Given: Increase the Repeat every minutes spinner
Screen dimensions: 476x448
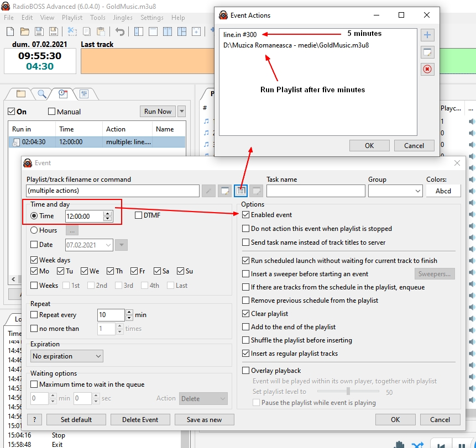Looking at the screenshot, I should tap(129, 312).
